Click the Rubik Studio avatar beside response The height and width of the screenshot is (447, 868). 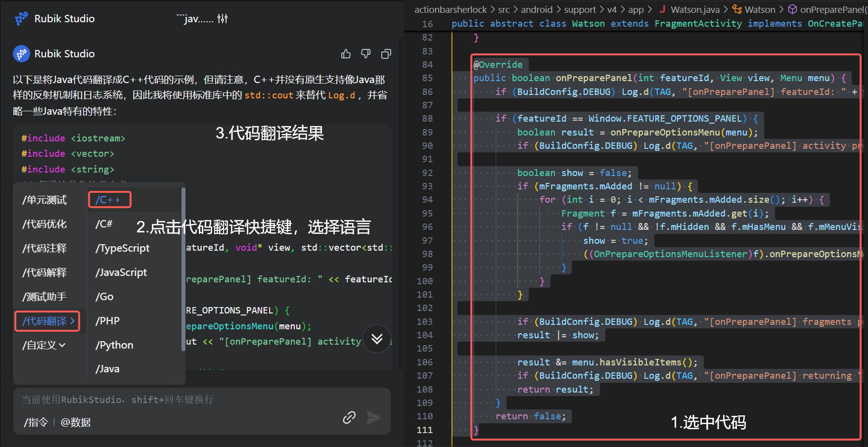click(21, 54)
